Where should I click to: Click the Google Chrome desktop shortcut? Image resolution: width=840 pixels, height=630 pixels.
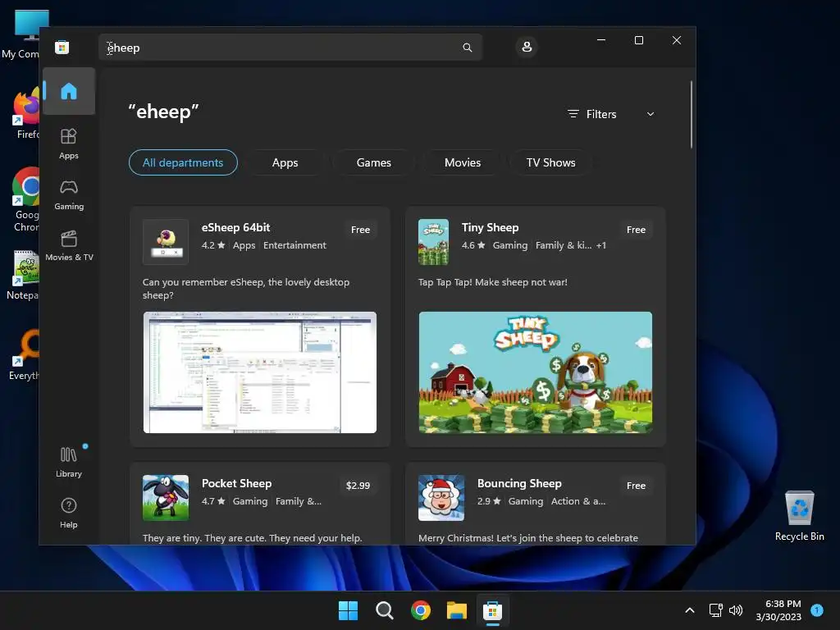click(25, 199)
